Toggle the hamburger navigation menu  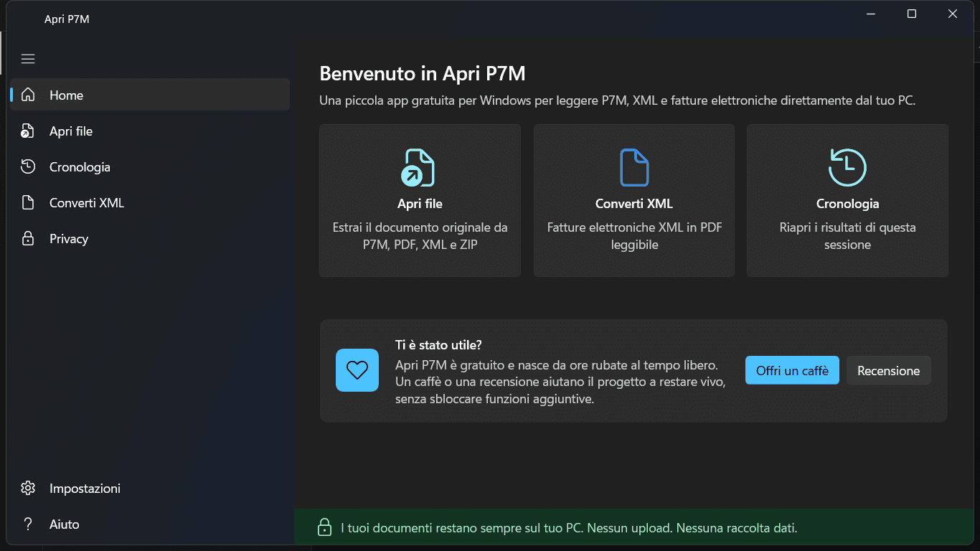tap(28, 59)
